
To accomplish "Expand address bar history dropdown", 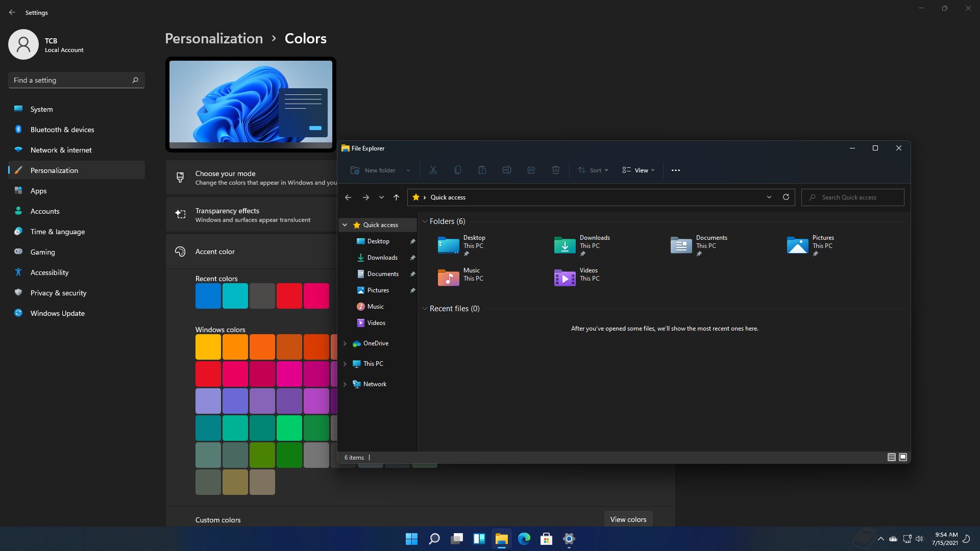I will [769, 197].
